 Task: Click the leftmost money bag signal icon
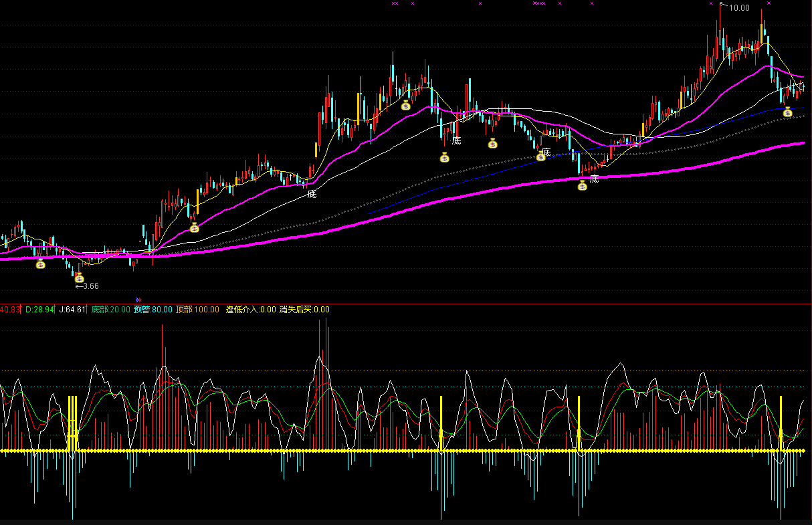click(40, 264)
